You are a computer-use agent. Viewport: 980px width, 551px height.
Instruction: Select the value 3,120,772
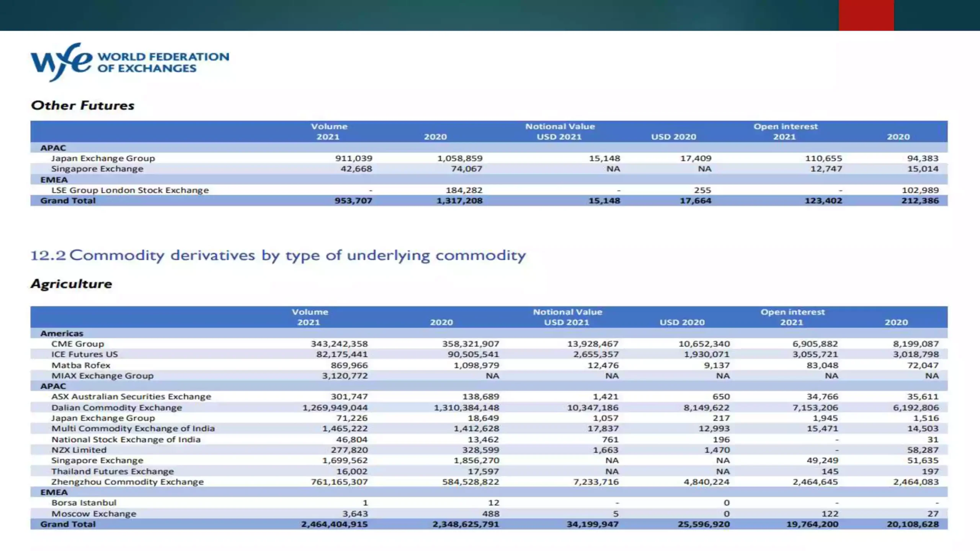[345, 376]
